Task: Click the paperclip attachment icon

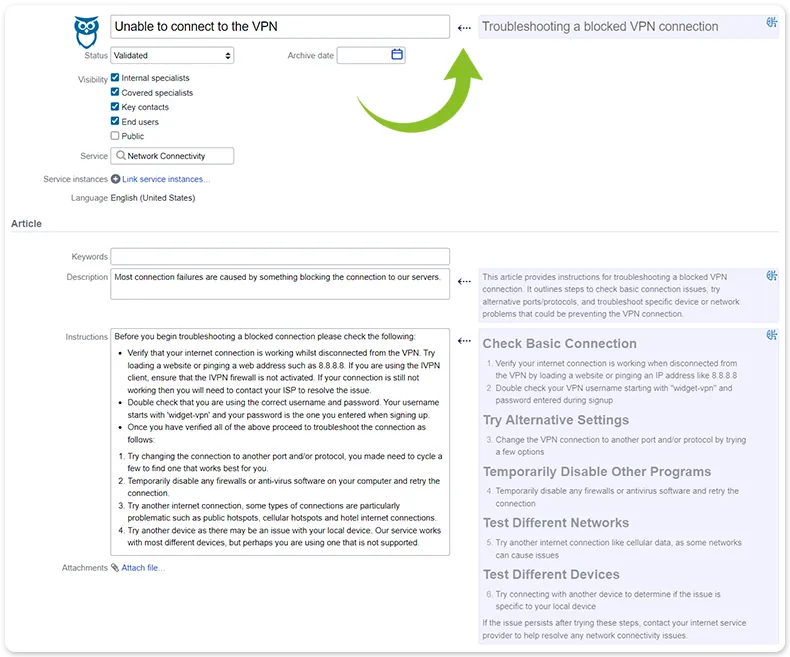Action: point(115,568)
